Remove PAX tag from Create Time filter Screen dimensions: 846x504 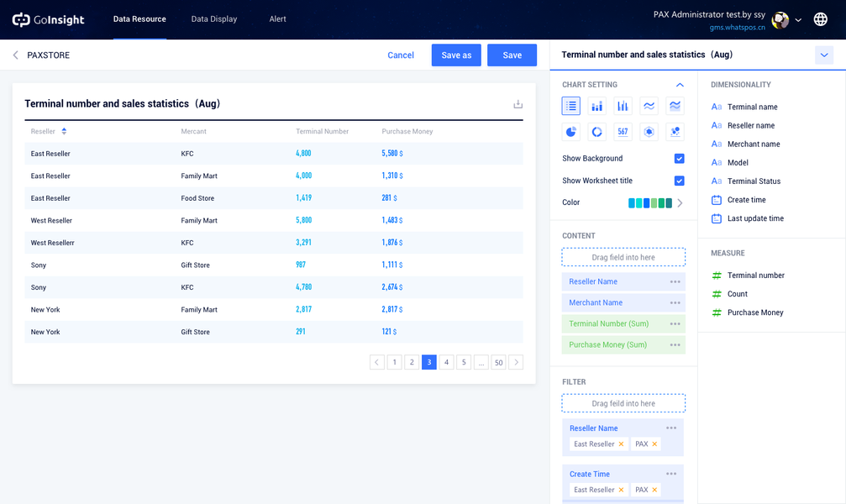click(654, 490)
